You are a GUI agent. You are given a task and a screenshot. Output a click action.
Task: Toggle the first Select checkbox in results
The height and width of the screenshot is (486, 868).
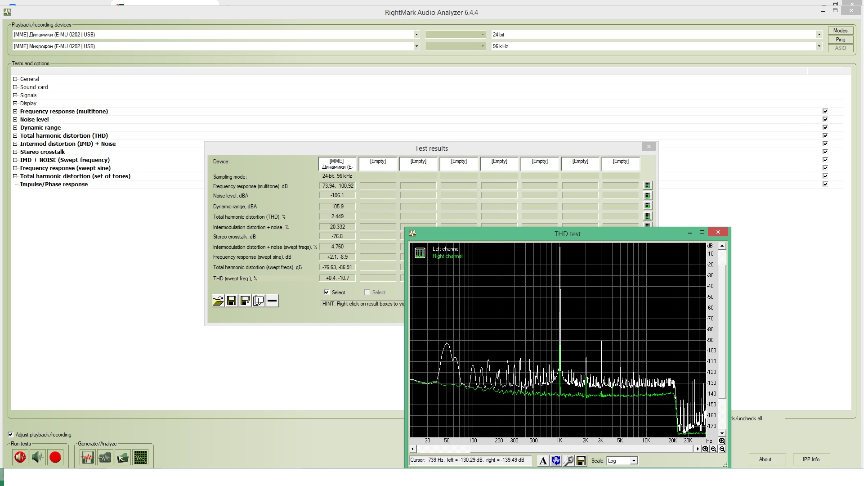point(327,292)
